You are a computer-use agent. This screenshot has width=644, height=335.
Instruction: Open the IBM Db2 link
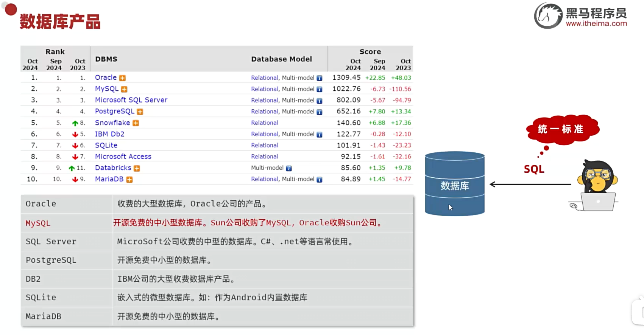tap(109, 134)
